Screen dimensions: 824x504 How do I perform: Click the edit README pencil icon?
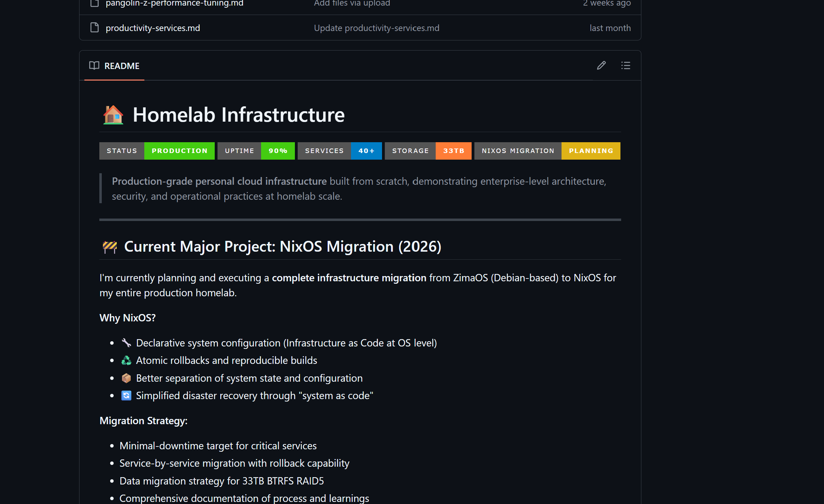tap(601, 66)
